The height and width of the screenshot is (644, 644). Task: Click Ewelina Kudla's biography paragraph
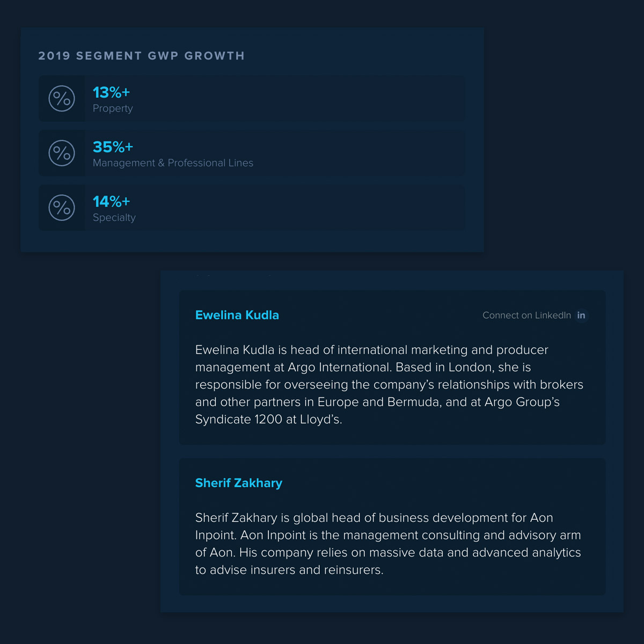pos(389,384)
